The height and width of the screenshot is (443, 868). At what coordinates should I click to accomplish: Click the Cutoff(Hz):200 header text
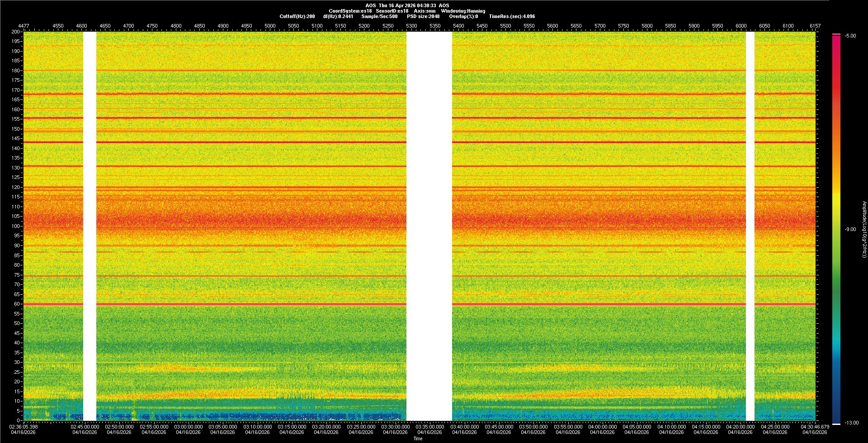297,16
